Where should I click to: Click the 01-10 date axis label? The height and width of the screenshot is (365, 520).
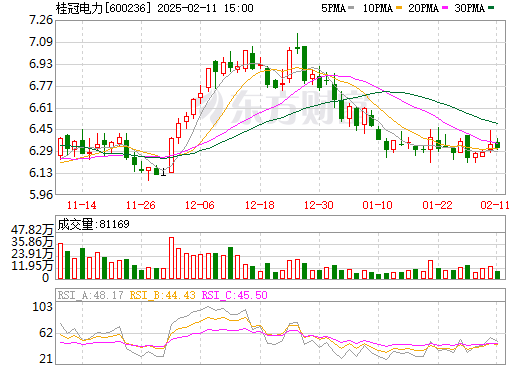point(378,205)
